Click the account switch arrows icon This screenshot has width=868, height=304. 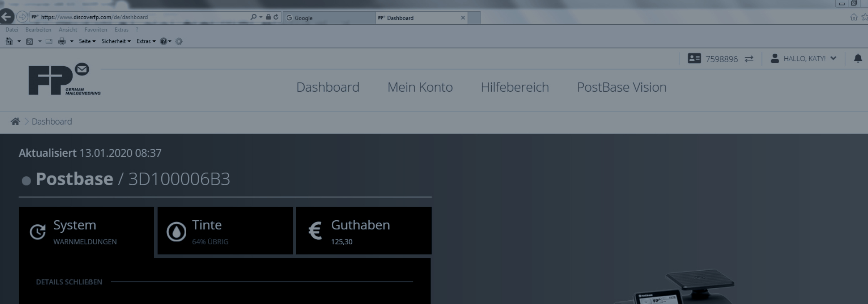click(749, 59)
